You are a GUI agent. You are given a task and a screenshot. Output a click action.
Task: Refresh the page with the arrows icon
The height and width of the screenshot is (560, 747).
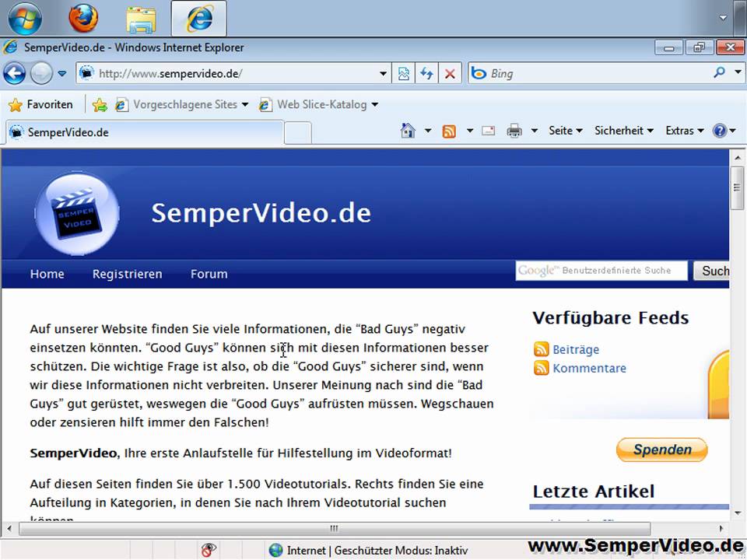click(x=426, y=74)
